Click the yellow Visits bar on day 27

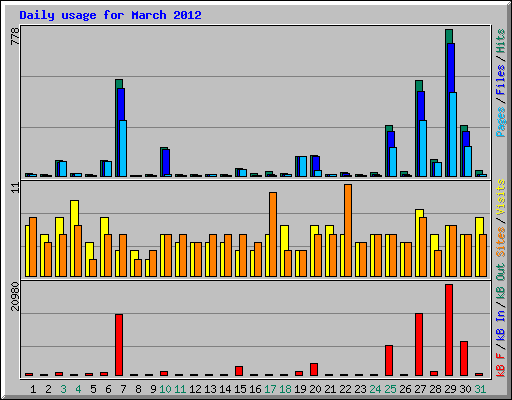click(x=418, y=214)
